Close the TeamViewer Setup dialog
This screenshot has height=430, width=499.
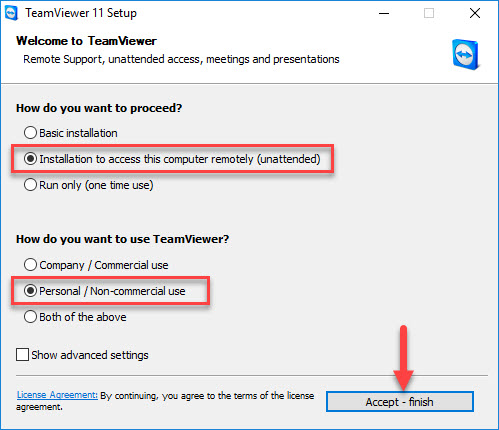click(x=475, y=13)
